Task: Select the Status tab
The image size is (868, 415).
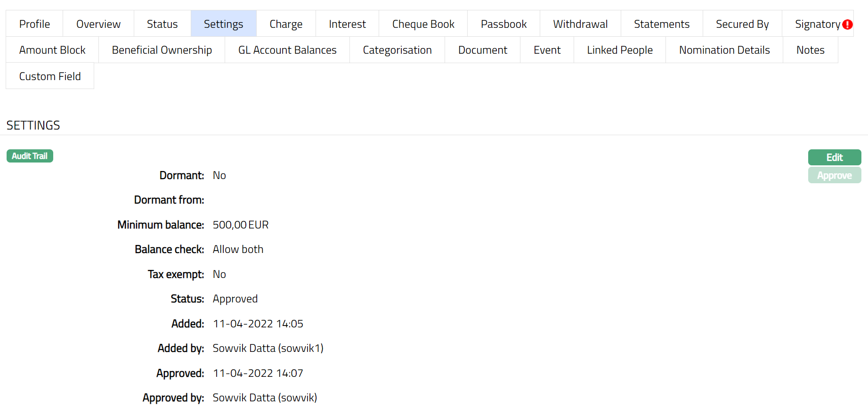Action: pyautogui.click(x=162, y=24)
